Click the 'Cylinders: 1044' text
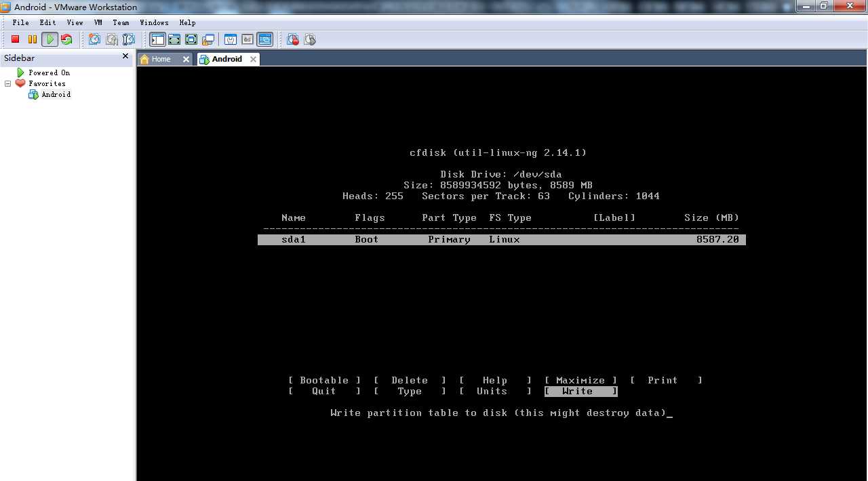Viewport: 868px width, 481px height. [x=614, y=196]
